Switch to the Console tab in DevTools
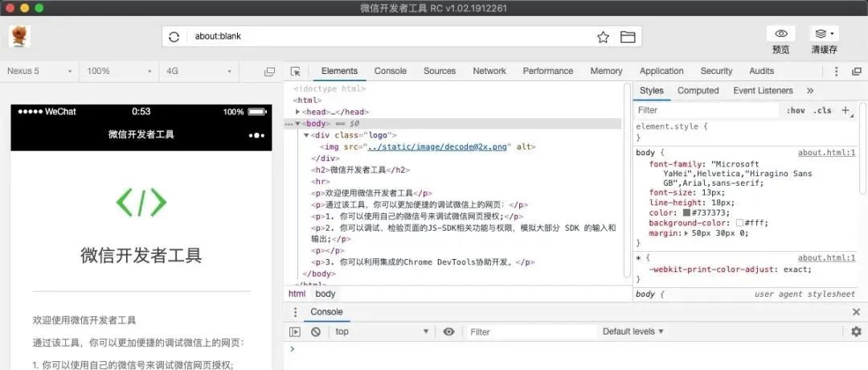Screen dimensions: 868x370 pos(391,71)
